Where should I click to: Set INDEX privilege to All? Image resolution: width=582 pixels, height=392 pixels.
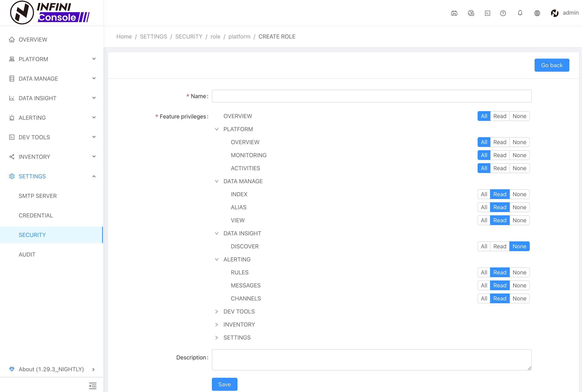pyautogui.click(x=484, y=194)
